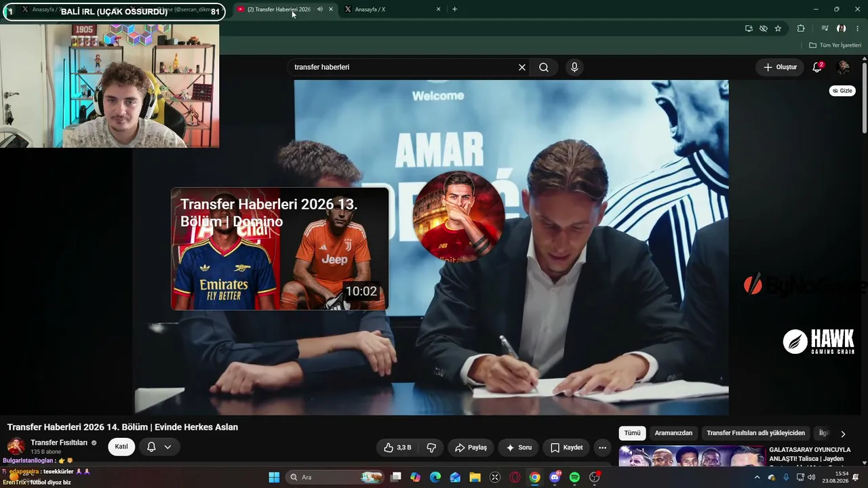This screenshot has width=868, height=488.
Task: Click the page vertical scrollbar
Action: click(864, 98)
